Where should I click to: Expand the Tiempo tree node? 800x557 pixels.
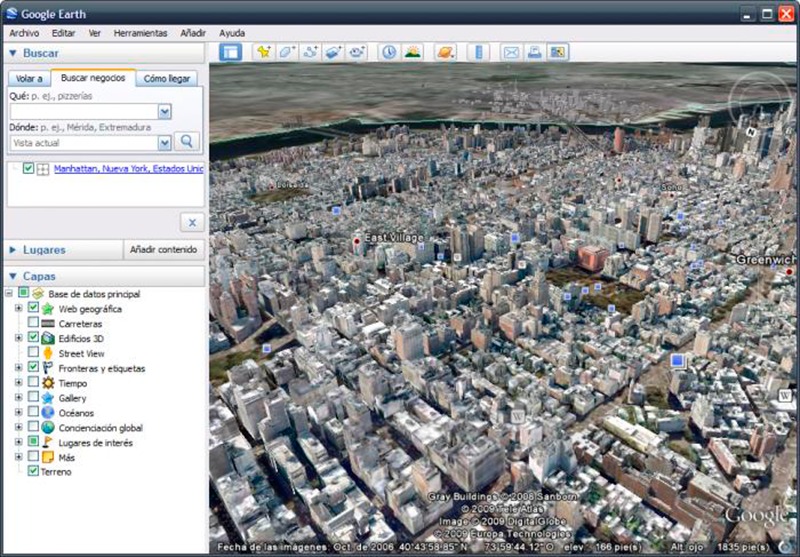pyautogui.click(x=18, y=383)
